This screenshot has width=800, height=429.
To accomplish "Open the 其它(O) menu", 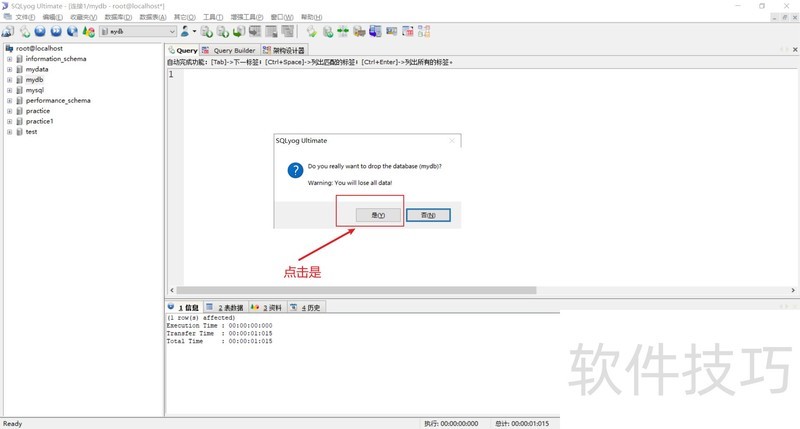I will point(185,17).
